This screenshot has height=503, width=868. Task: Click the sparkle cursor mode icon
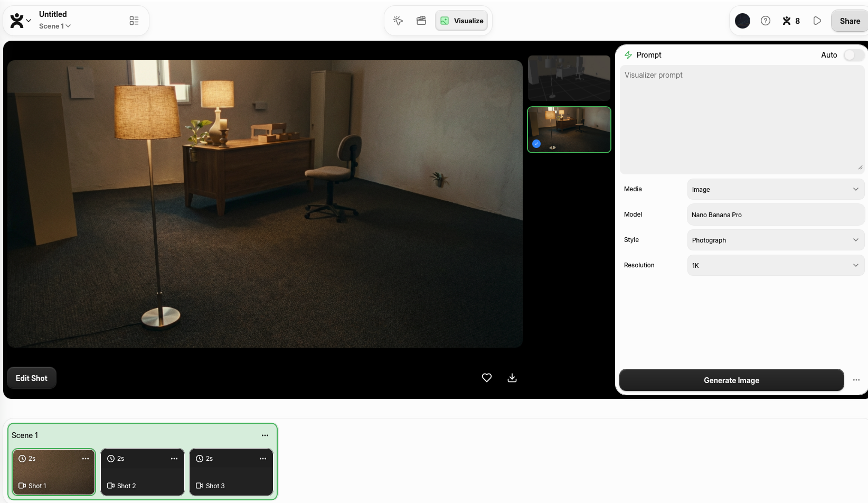(x=398, y=21)
